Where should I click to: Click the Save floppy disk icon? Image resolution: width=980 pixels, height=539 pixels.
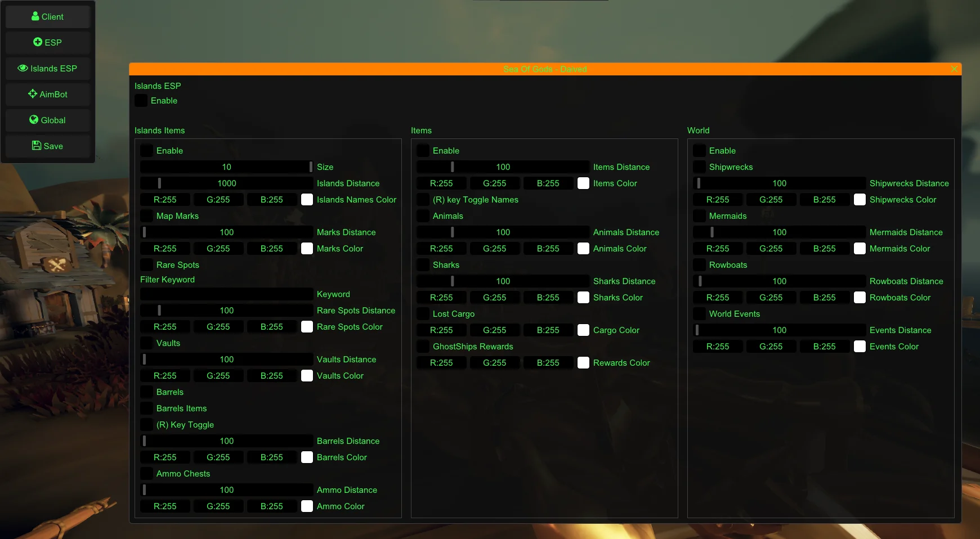coord(37,146)
